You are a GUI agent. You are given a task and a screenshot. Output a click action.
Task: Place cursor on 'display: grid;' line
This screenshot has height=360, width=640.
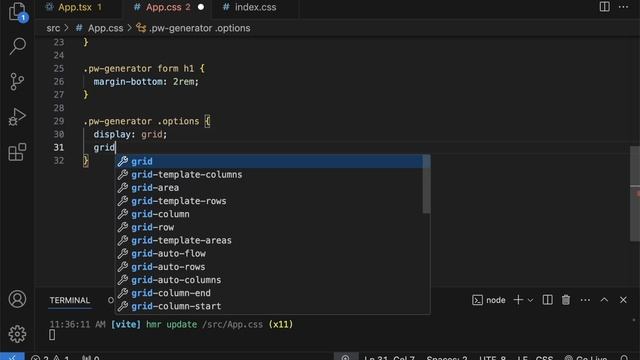pyautogui.click(x=130, y=134)
